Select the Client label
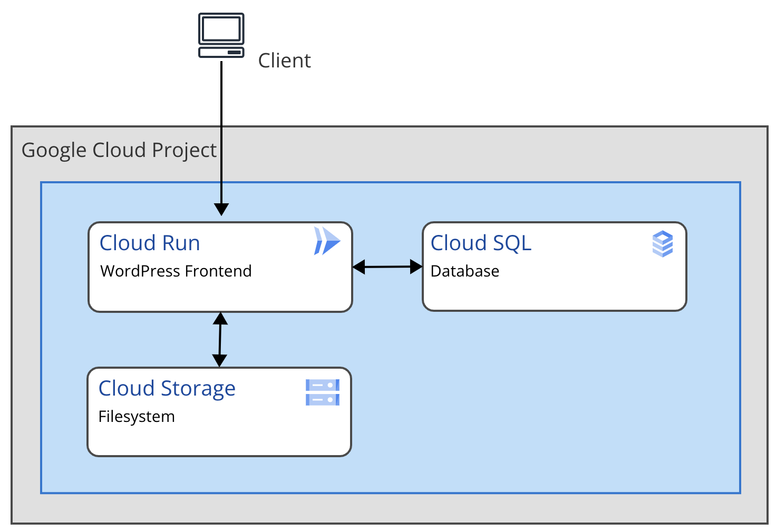The width and height of the screenshot is (776, 532). 285,61
